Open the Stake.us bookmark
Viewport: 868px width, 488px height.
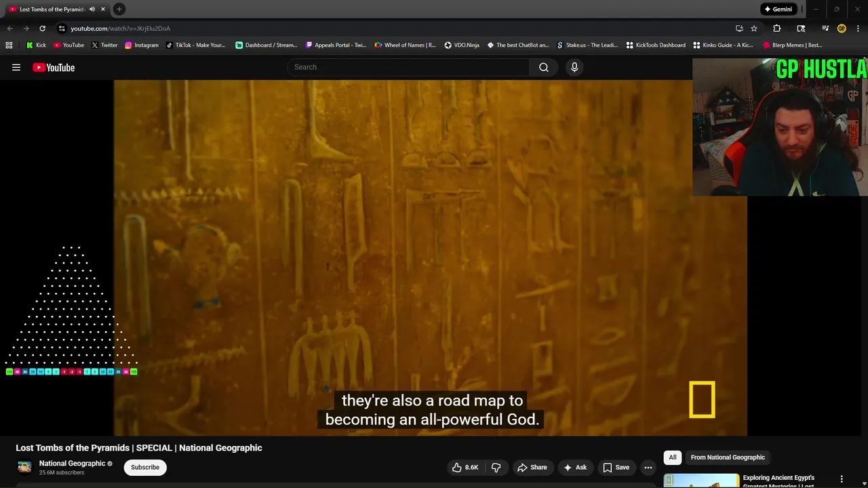pyautogui.click(x=587, y=45)
